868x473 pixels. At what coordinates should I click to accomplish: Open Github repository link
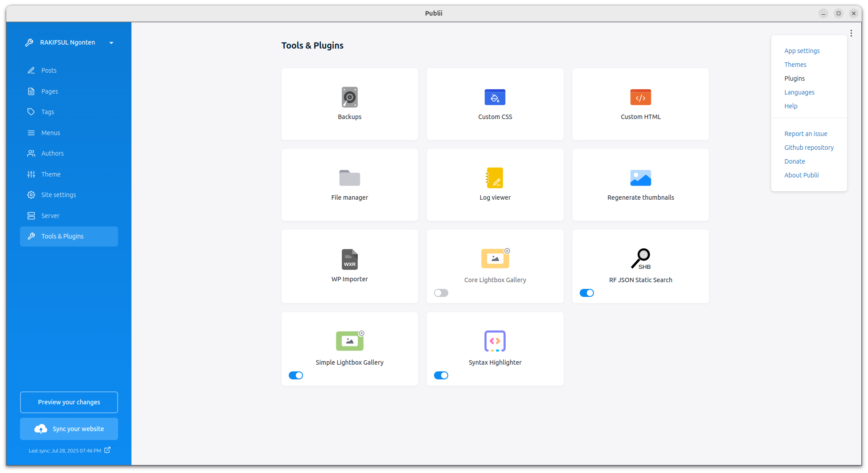pos(809,148)
